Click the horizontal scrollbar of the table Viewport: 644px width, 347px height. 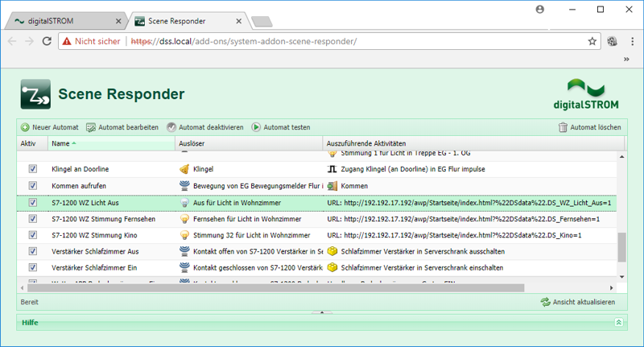pos(282,287)
